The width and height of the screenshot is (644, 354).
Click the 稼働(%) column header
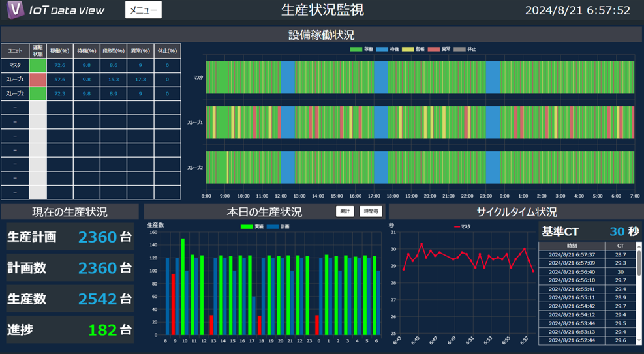click(60, 51)
